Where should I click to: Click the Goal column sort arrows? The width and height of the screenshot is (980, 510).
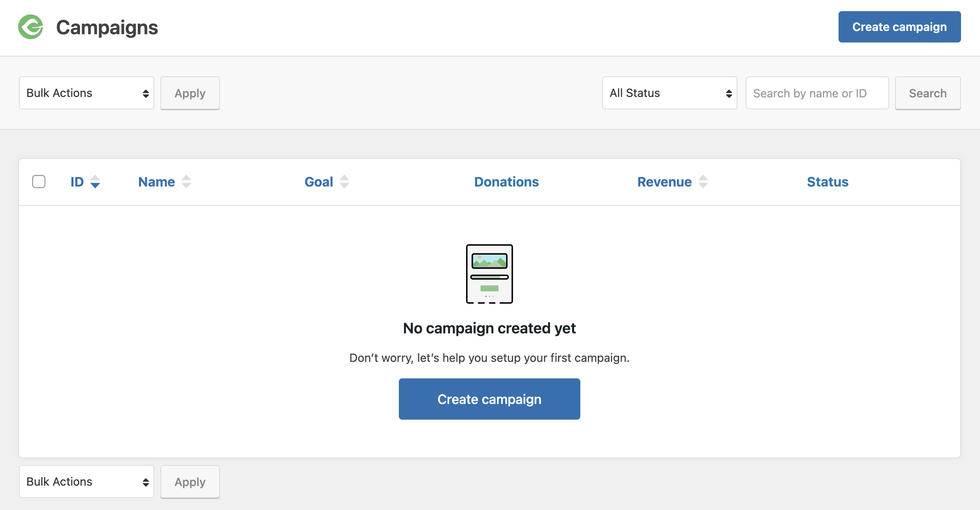pos(344,182)
